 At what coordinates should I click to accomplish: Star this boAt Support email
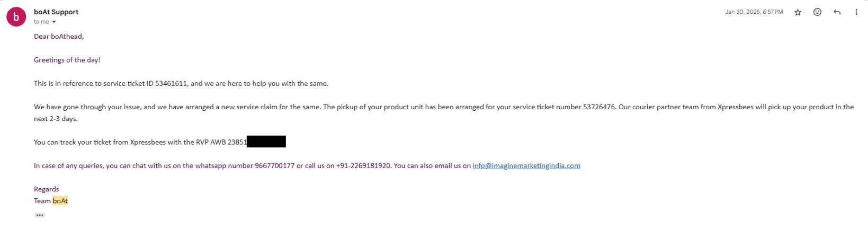798,12
